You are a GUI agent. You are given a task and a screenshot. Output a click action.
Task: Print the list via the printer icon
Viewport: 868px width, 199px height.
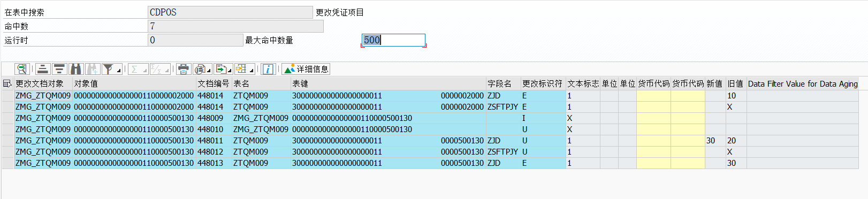[184, 69]
